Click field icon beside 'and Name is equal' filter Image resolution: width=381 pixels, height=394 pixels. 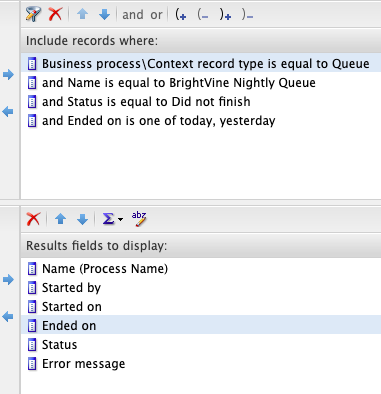coord(32,83)
